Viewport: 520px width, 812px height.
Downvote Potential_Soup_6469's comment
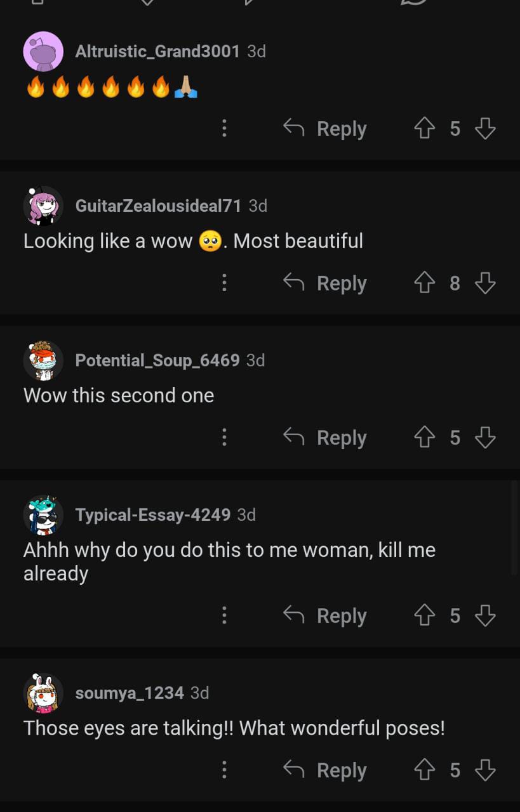[x=485, y=438]
